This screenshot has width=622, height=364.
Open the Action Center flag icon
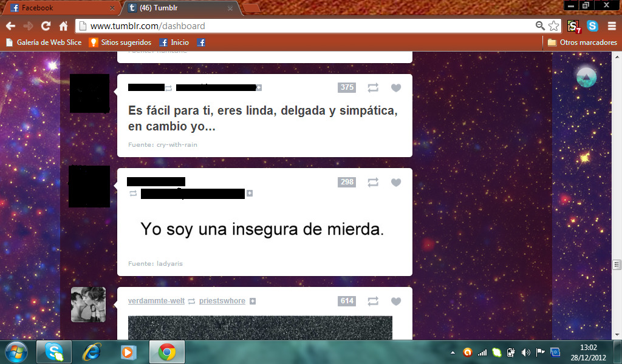tap(540, 352)
